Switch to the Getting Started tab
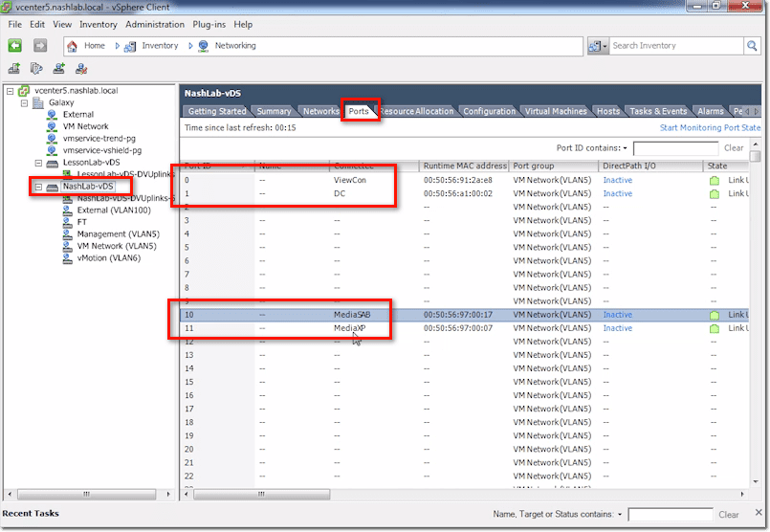This screenshot has height=532, width=770. [x=216, y=112]
